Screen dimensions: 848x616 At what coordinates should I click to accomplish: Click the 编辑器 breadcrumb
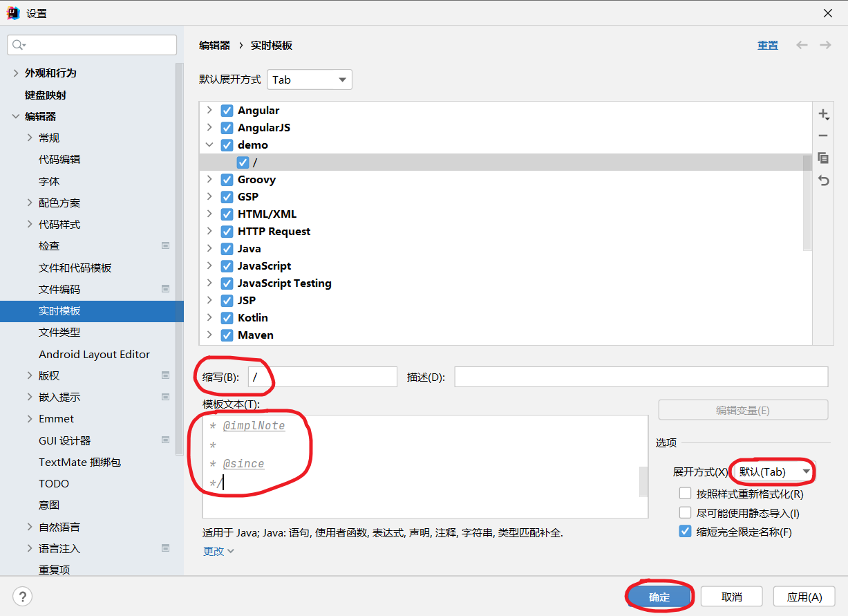coord(215,45)
